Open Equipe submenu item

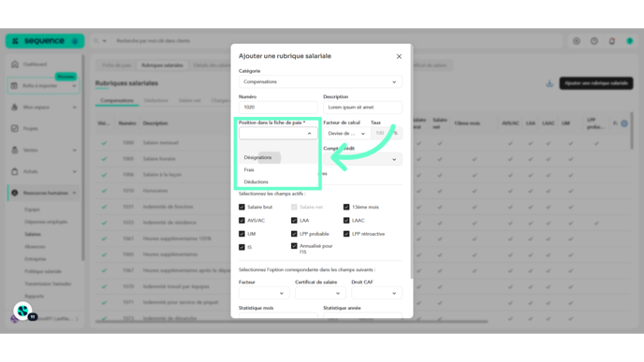[x=32, y=210]
